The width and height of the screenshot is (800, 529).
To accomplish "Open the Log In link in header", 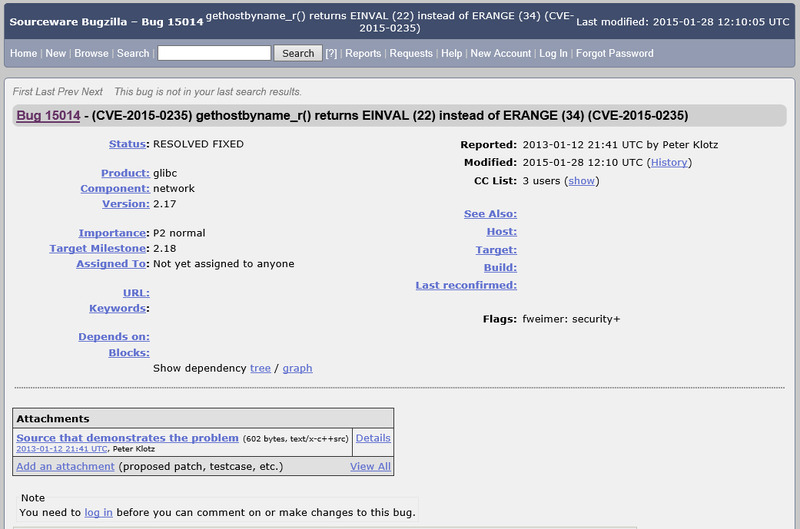I will tap(553, 54).
